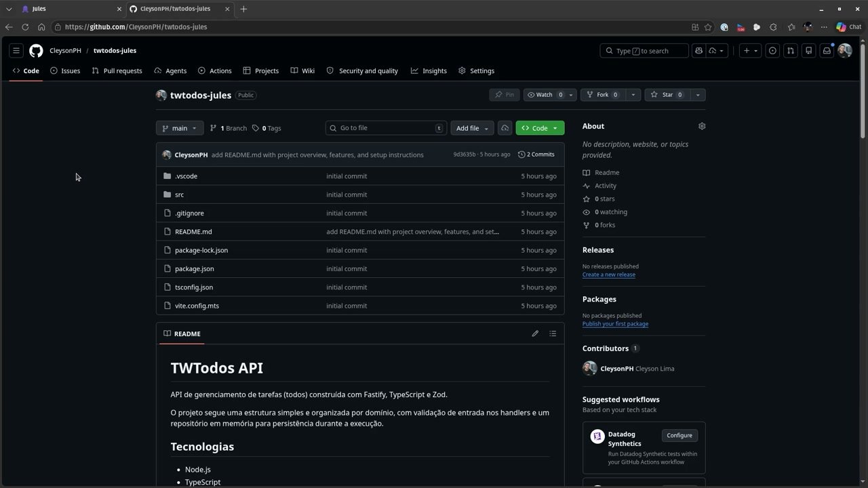Image resolution: width=868 pixels, height=488 pixels.
Task: Open a new browser tab
Action: tap(243, 9)
